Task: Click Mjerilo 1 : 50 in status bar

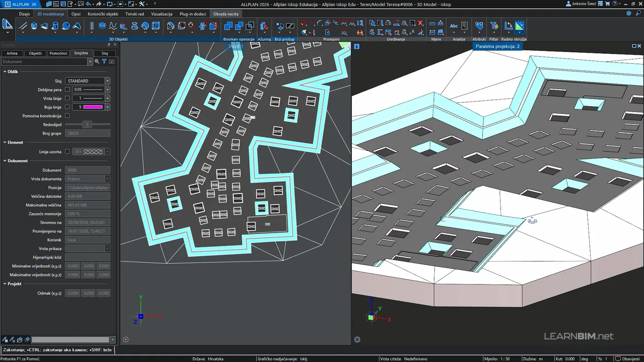Action: (497, 359)
